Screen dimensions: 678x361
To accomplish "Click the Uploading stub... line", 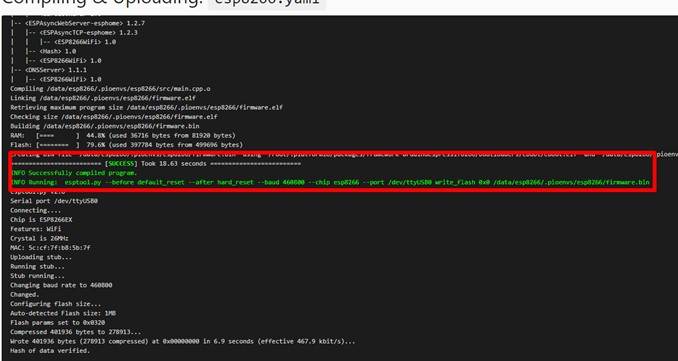I will [x=41, y=257].
